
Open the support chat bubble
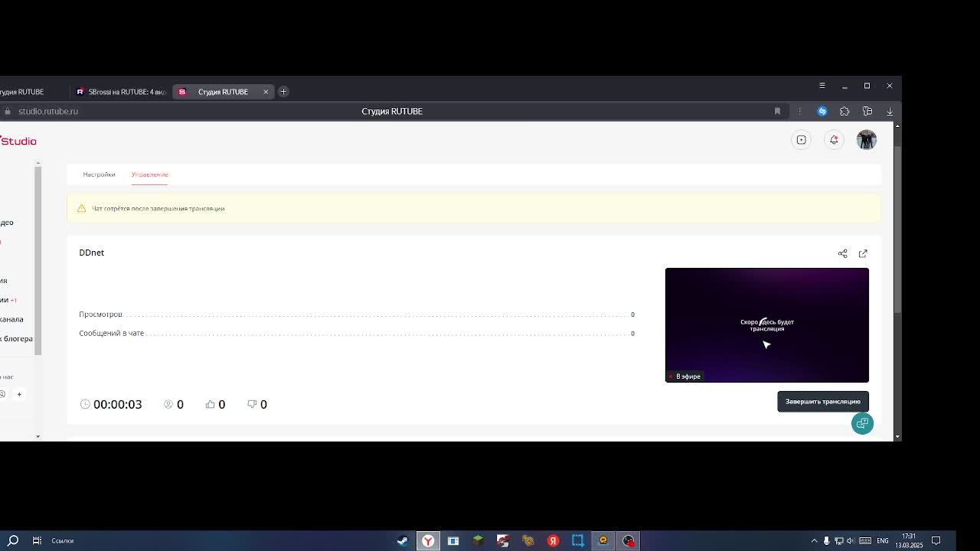pos(862,423)
